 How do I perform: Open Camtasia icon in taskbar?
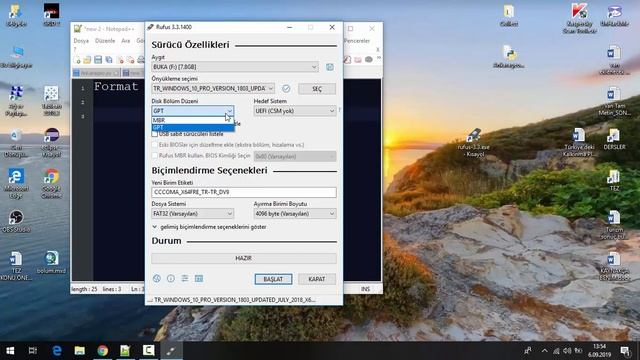148,351
